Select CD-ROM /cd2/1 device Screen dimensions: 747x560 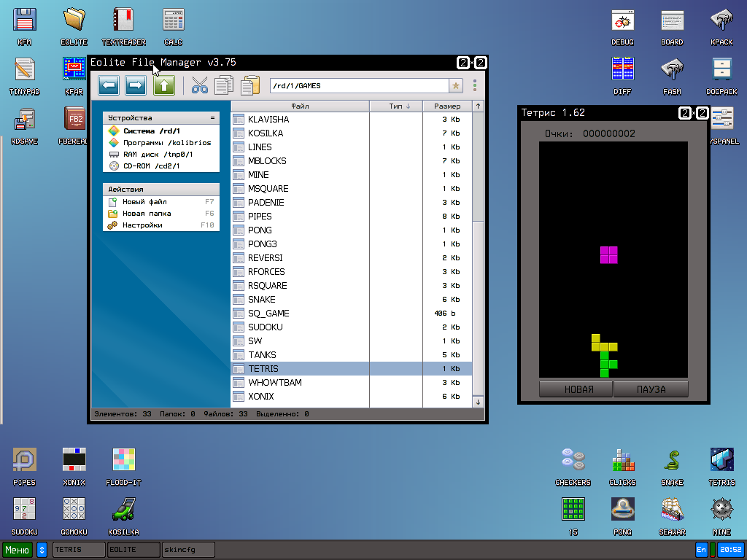click(151, 166)
